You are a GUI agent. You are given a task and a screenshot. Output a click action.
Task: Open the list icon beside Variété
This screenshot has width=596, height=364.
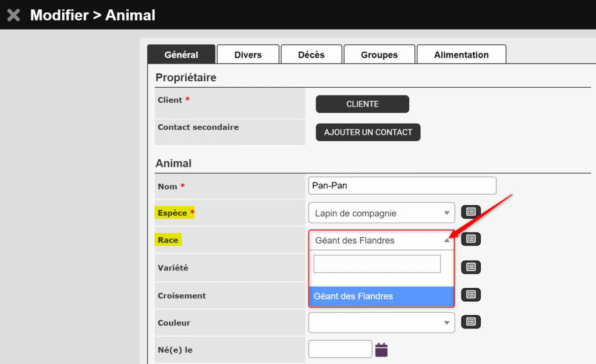[x=471, y=267]
